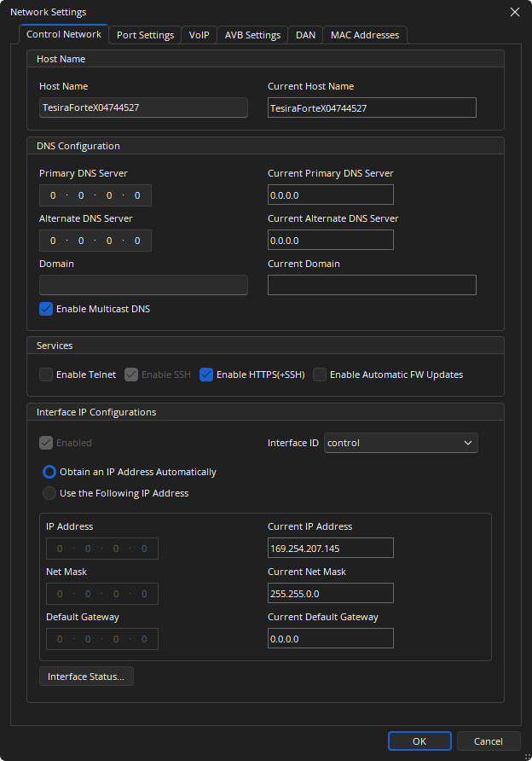Click the Host Name text field
This screenshot has height=761, width=532.
tap(143, 107)
